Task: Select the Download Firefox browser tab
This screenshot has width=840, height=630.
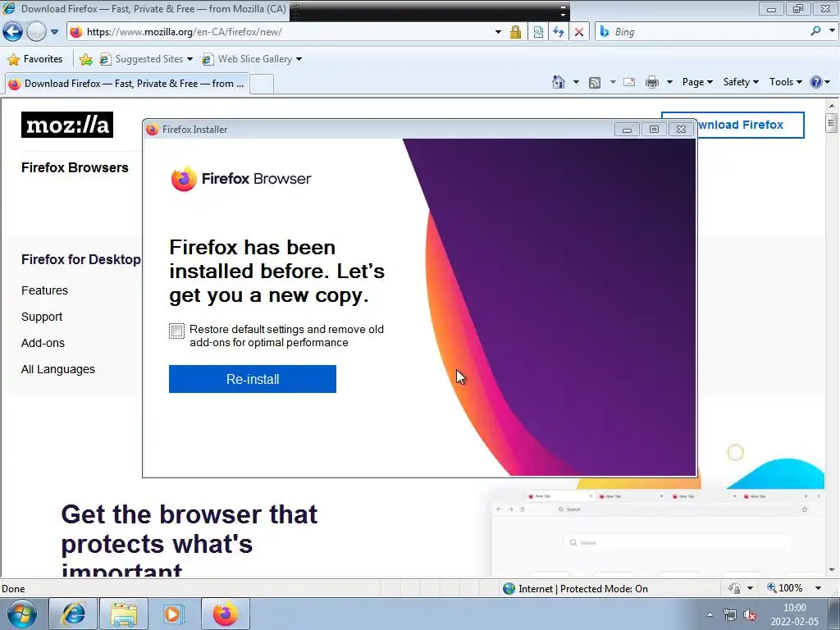Action: [x=126, y=84]
